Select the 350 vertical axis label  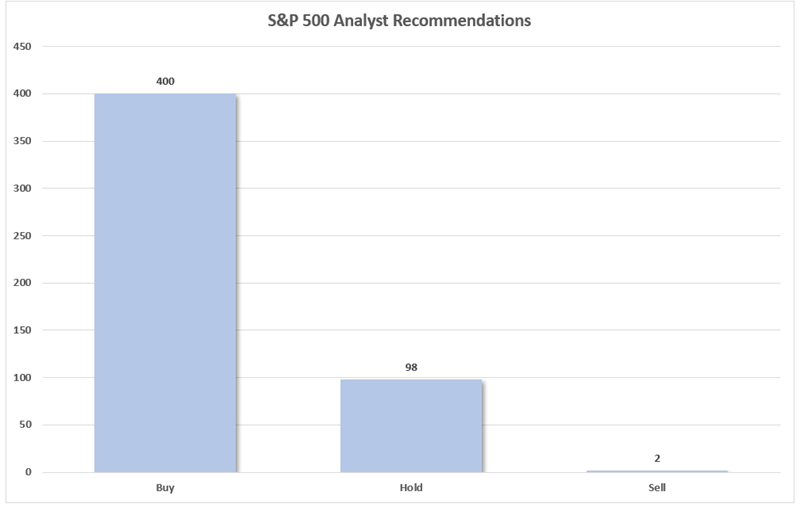tap(22, 141)
